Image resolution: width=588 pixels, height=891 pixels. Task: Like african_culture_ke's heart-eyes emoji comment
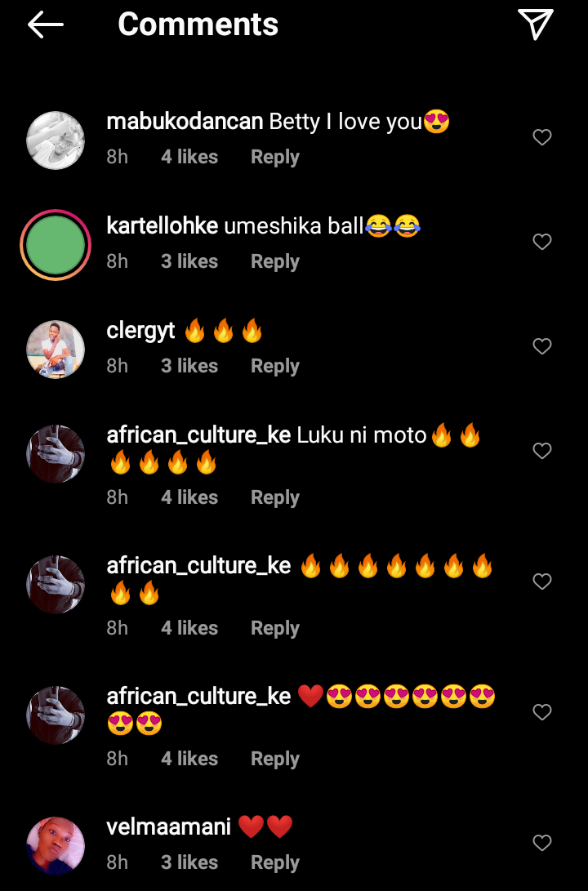click(542, 712)
